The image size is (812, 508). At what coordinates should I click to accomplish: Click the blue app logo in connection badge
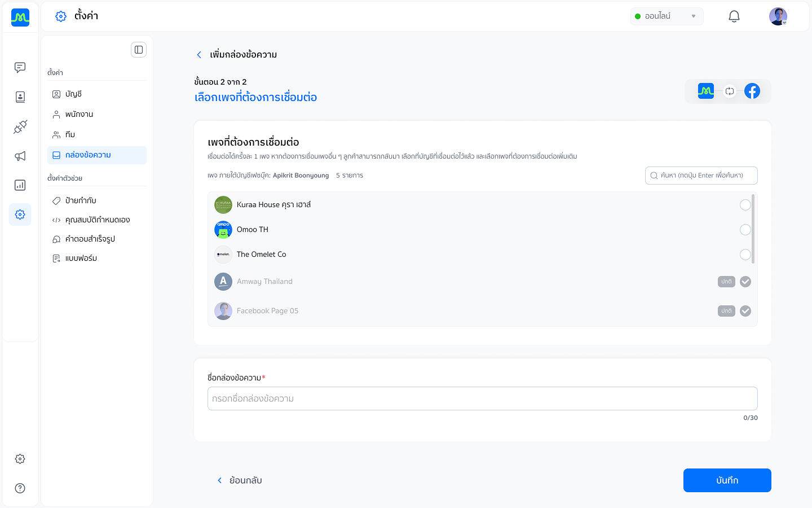(706, 91)
